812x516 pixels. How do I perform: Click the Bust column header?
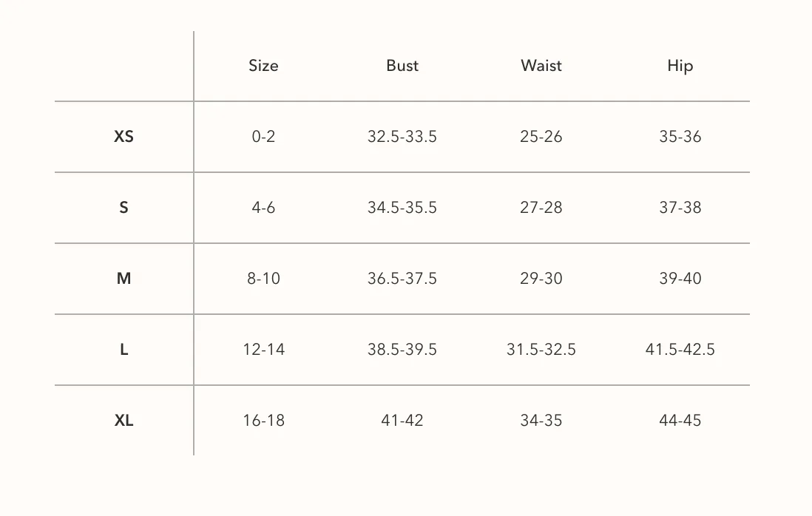pos(402,66)
